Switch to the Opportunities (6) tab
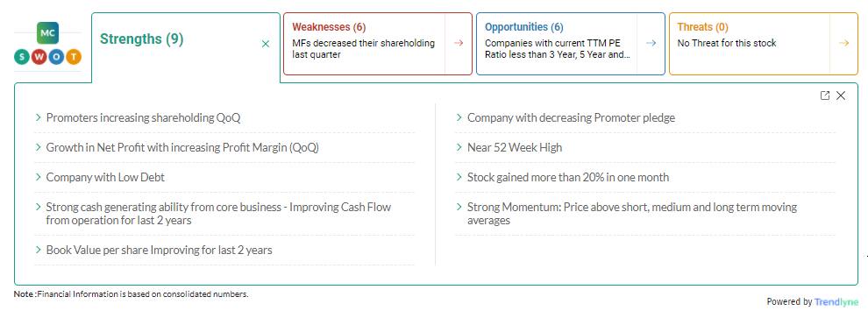Viewport: 868px width, 318px height. tap(523, 27)
